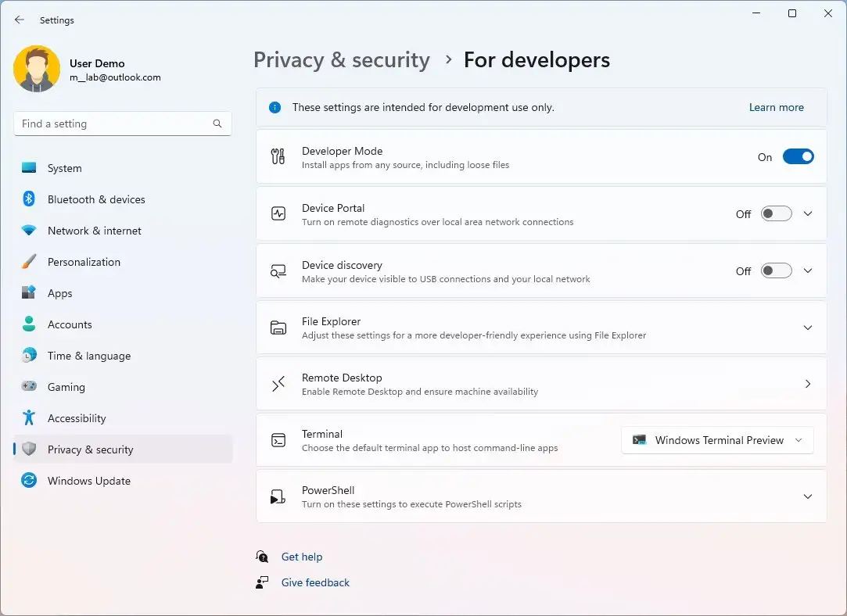The height and width of the screenshot is (616, 847).
Task: Go to Bluetooth & devices section
Action: coord(95,199)
